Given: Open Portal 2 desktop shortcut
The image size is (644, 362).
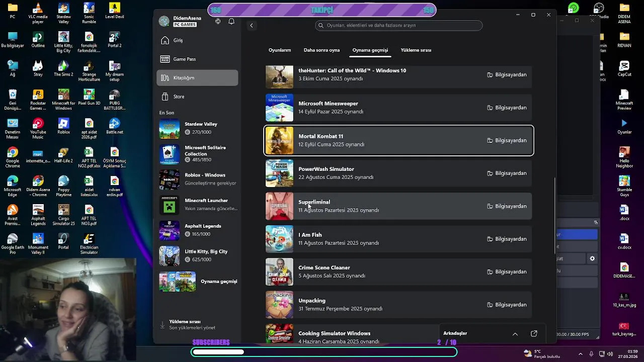Looking at the screenshot, I should pos(115,40).
